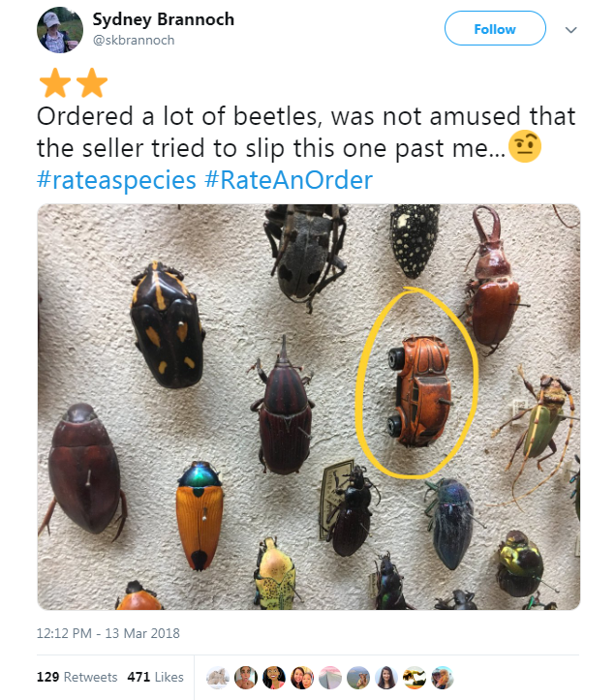
Task: Open the tweet options chevron menu
Action: pos(571,30)
